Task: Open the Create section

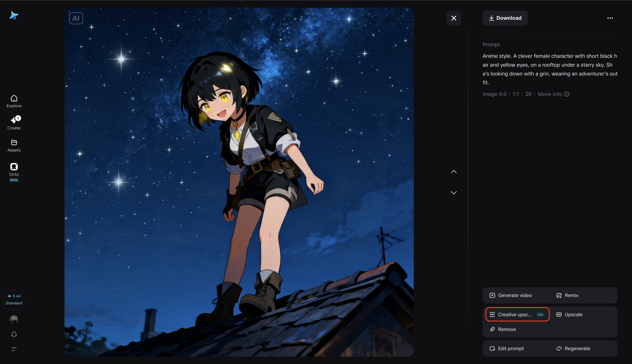Action: [14, 123]
